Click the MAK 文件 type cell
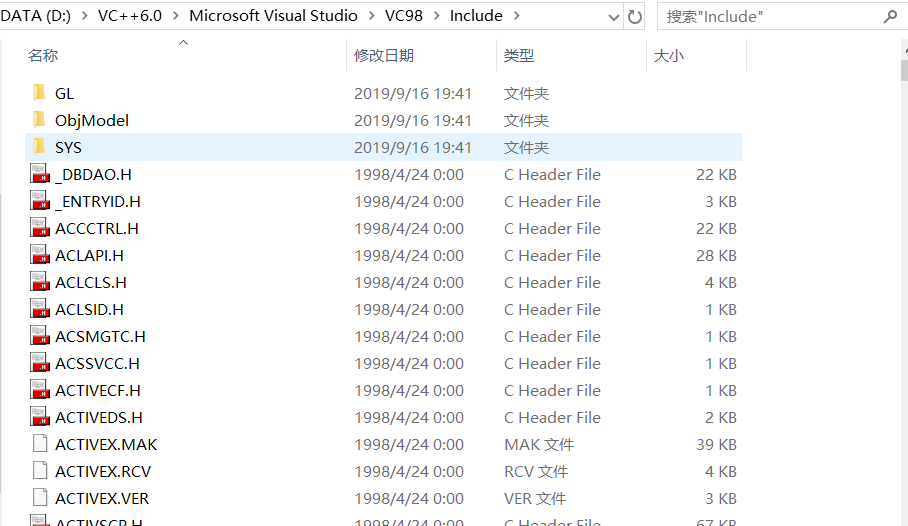Image resolution: width=908 pixels, height=526 pixels. pos(539,444)
